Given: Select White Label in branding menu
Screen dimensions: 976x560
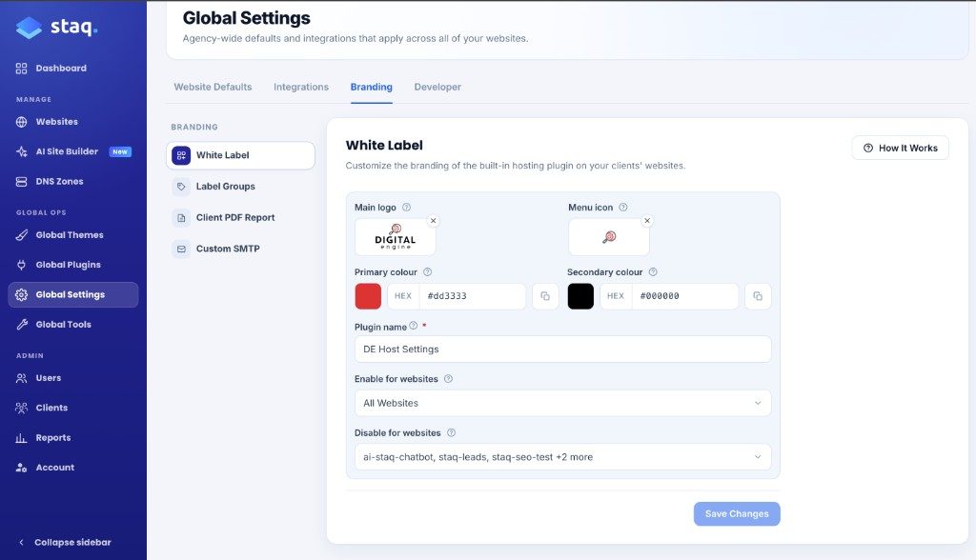Looking at the screenshot, I should (240, 155).
